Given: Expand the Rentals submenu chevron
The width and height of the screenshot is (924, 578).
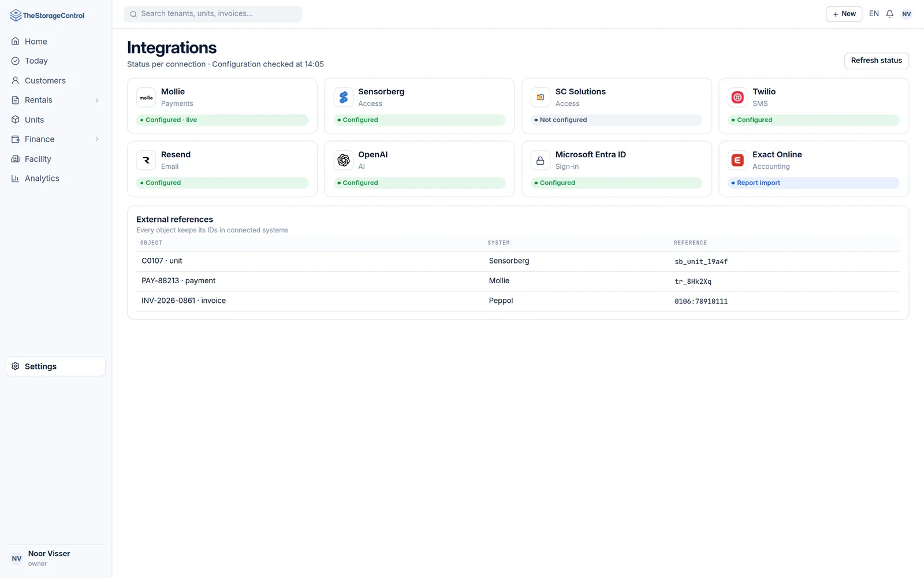Looking at the screenshot, I should pyautogui.click(x=97, y=100).
